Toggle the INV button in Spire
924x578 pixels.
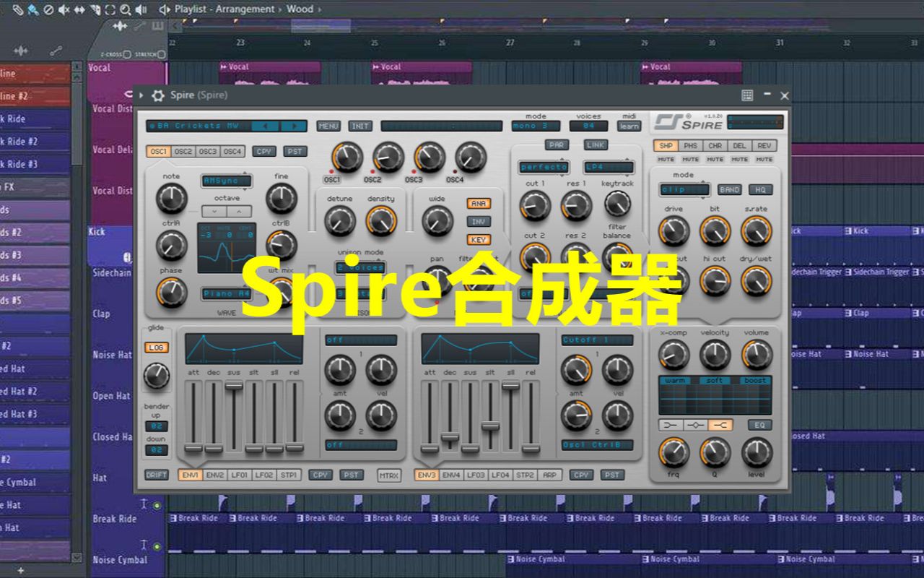[478, 222]
